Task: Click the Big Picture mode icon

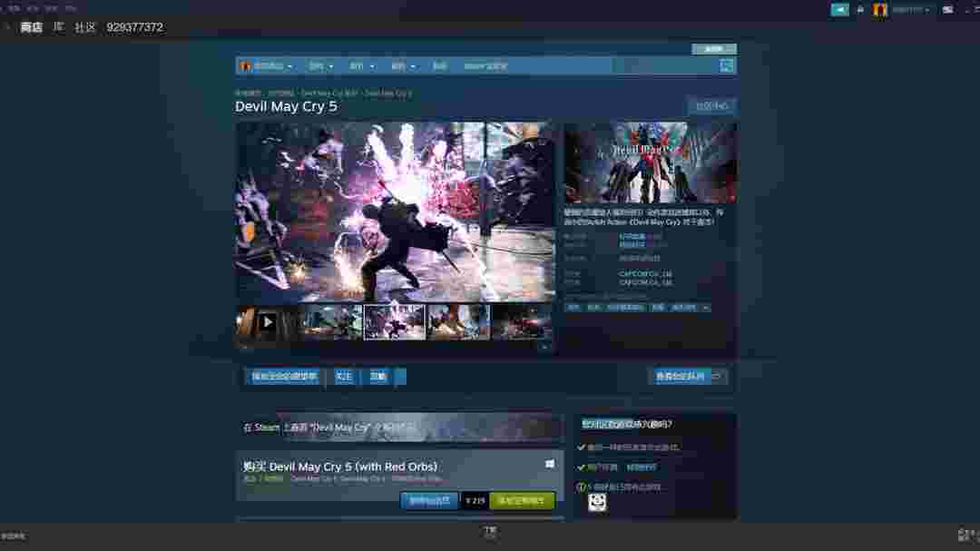Action: click(947, 9)
